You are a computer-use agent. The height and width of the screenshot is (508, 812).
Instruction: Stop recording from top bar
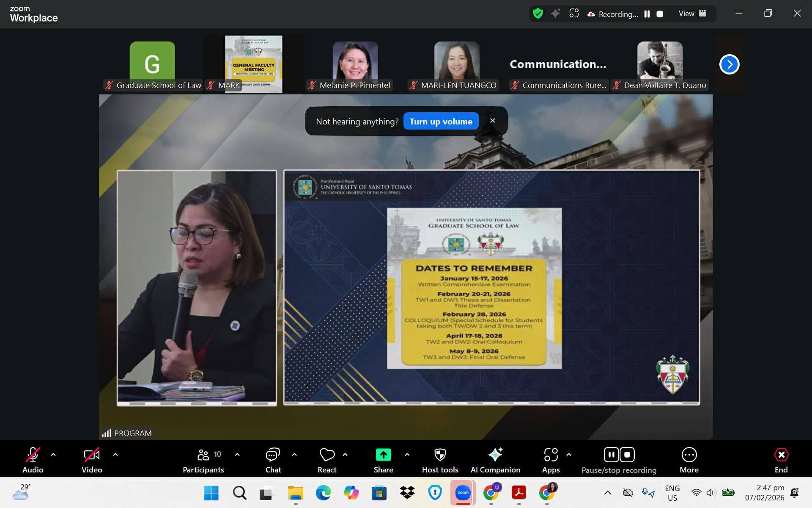coord(660,14)
